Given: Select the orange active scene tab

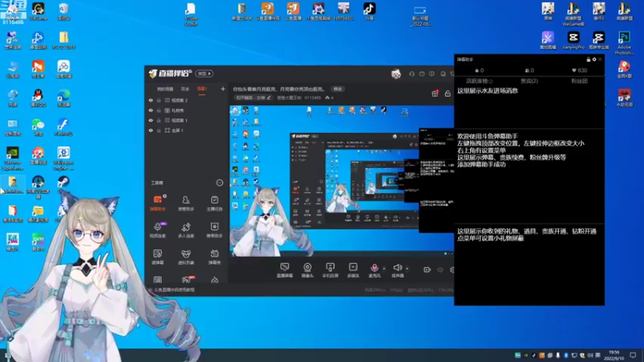Looking at the screenshot, I should click(x=202, y=89).
